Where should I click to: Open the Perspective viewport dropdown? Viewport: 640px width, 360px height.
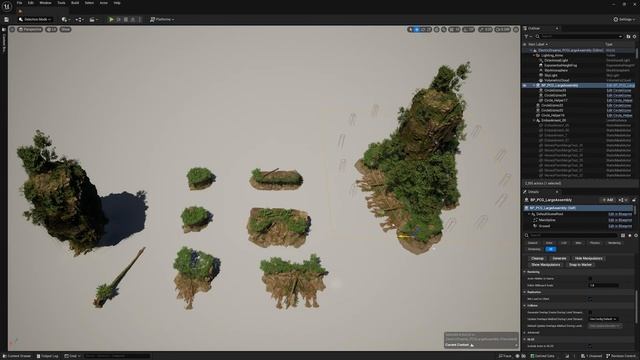coord(30,29)
